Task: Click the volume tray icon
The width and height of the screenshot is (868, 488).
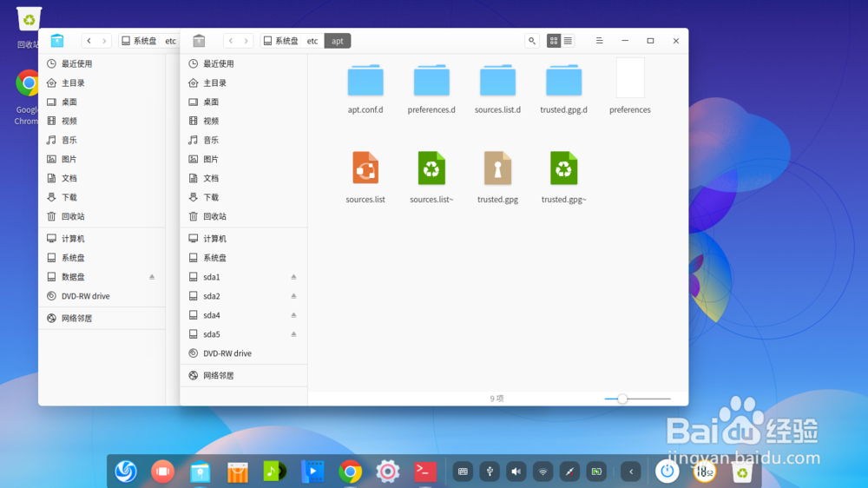Action: [516, 472]
